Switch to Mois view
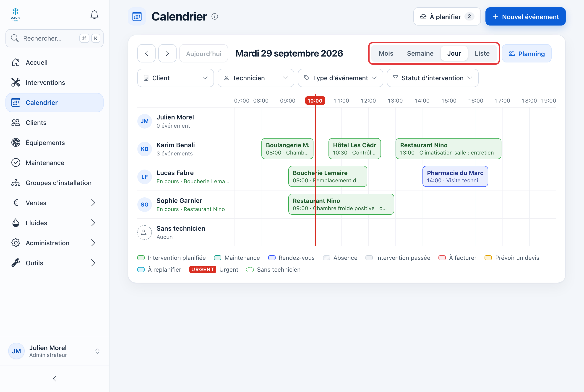This screenshot has width=584, height=392. click(x=386, y=54)
